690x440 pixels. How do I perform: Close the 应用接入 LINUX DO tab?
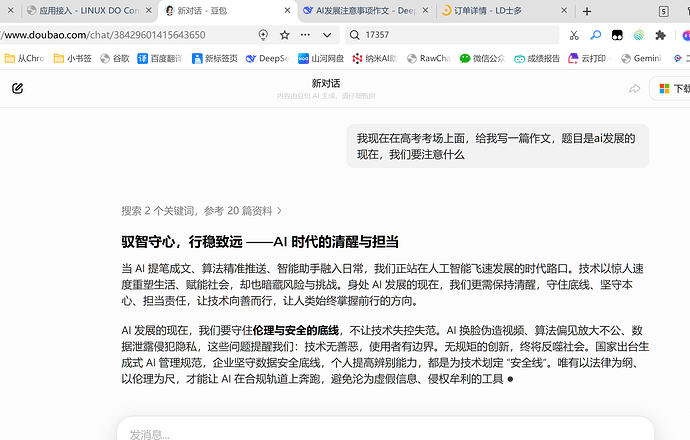tap(149, 10)
